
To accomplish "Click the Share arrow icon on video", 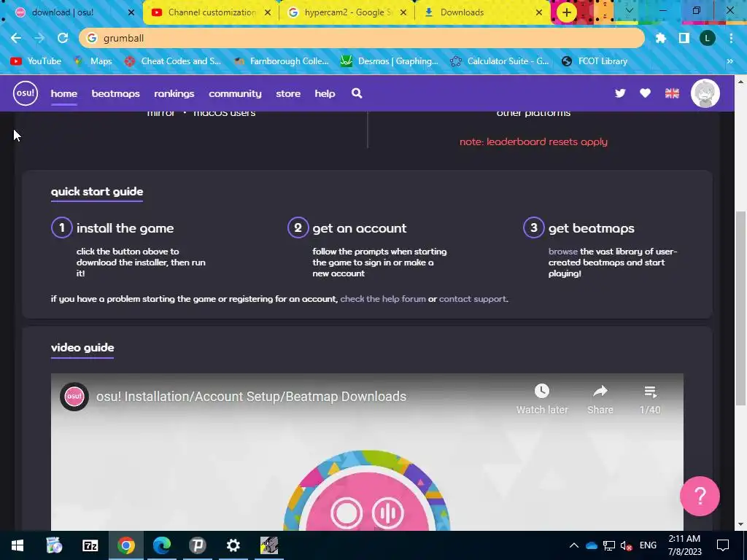I will coord(600,391).
